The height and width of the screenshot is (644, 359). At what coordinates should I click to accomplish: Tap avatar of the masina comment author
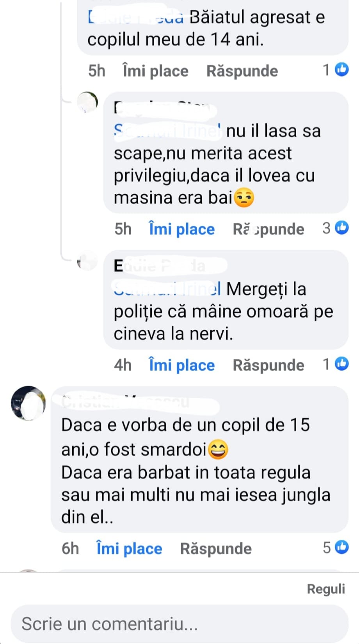[87, 103]
